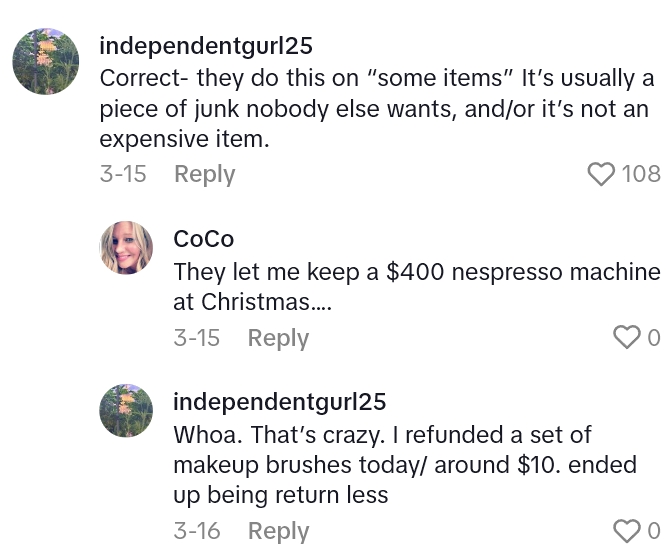The image size is (670, 555).
Task: Reply to the "some items" comment
Action: pos(204,174)
